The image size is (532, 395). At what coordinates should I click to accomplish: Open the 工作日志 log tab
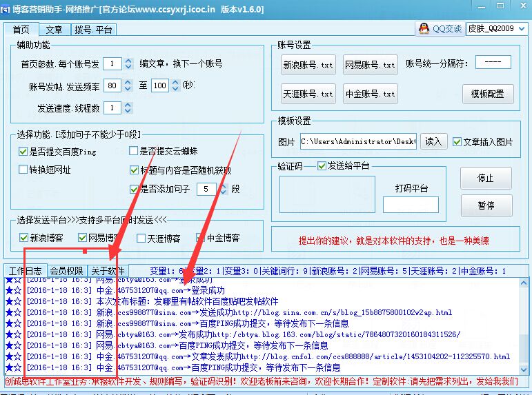[x=26, y=271]
